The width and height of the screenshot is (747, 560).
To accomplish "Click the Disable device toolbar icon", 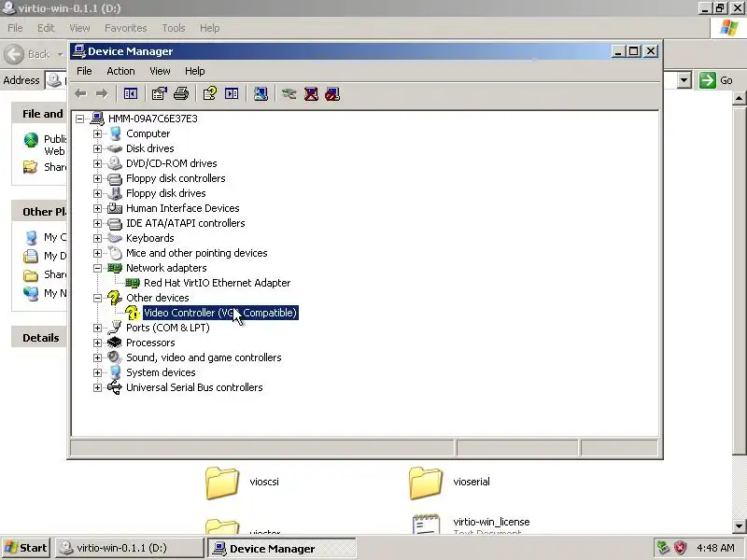I will tap(332, 94).
